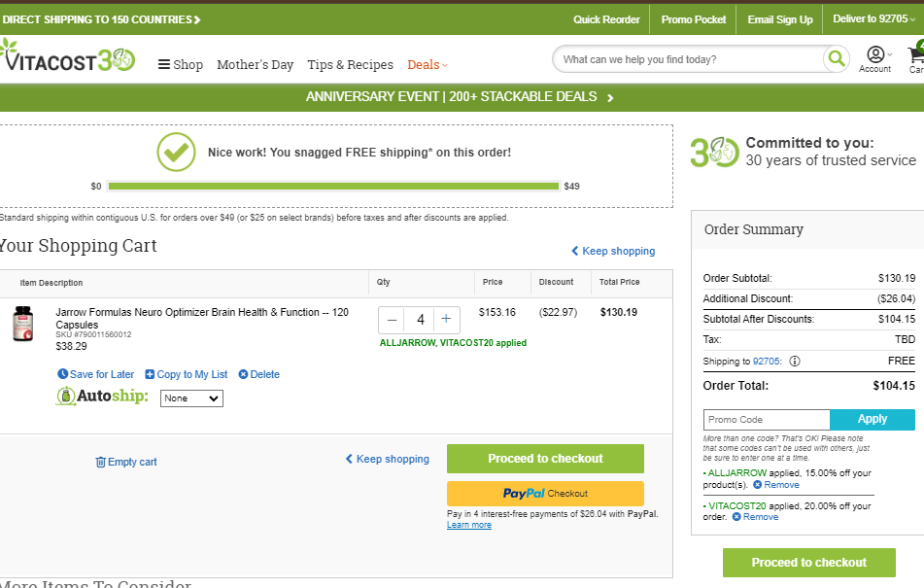This screenshot has height=588, width=924.
Task: Open the Account profile icon
Action: tap(875, 59)
